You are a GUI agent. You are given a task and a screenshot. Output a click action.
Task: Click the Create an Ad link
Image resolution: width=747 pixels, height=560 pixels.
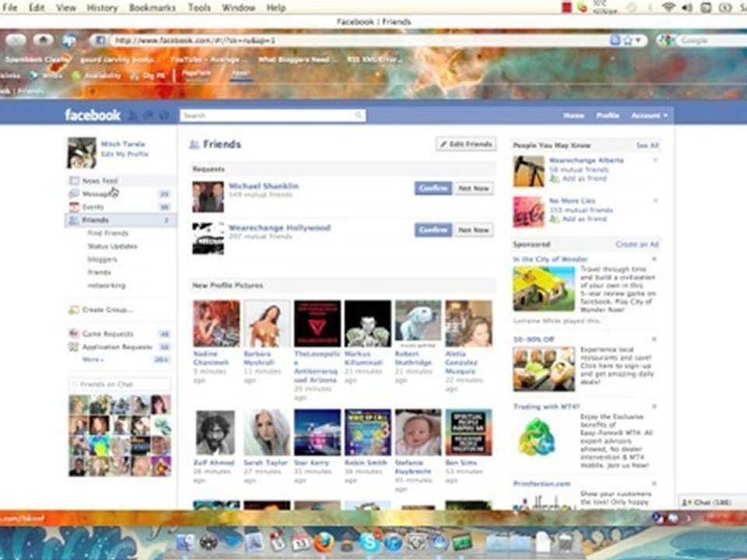pyautogui.click(x=637, y=244)
